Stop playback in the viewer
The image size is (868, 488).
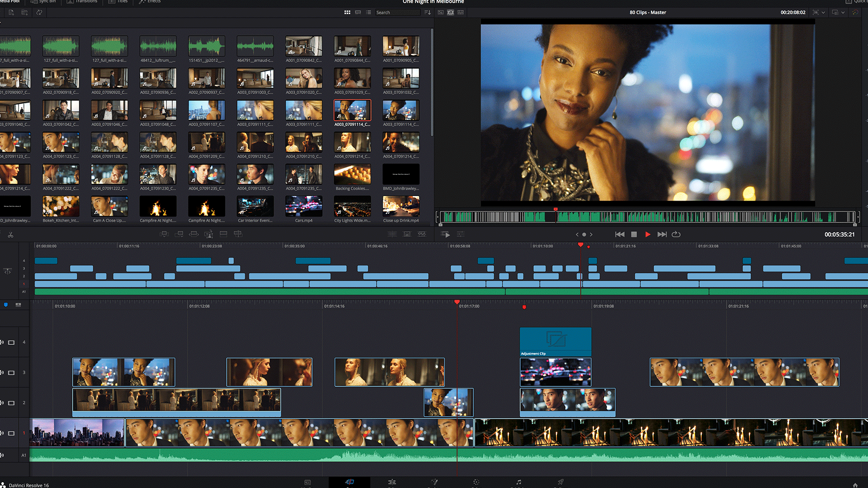coord(634,235)
